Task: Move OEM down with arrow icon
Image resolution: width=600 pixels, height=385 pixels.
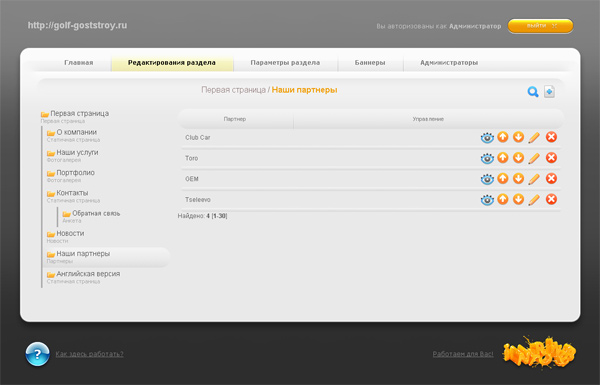Action: pos(518,178)
